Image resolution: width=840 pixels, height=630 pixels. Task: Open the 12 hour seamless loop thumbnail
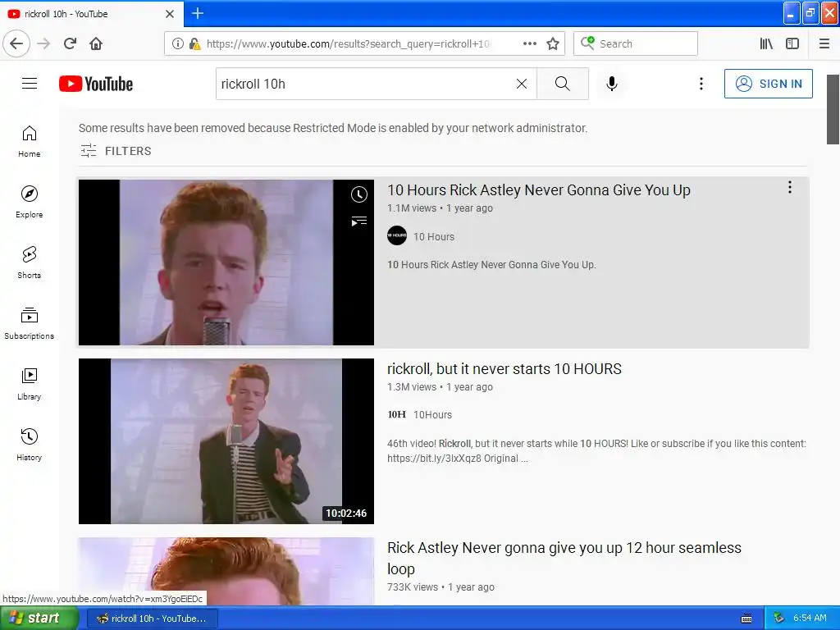226,571
